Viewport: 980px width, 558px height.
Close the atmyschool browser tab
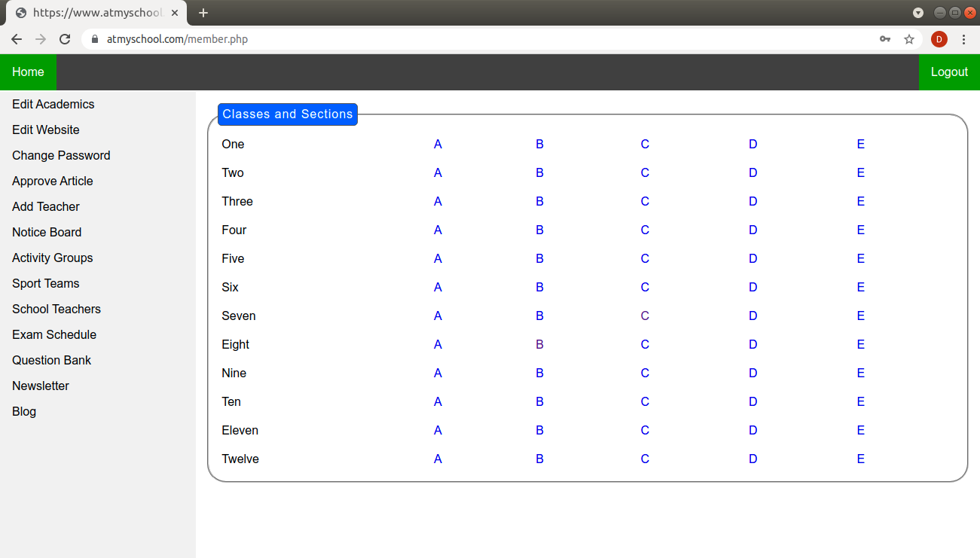coord(175,13)
